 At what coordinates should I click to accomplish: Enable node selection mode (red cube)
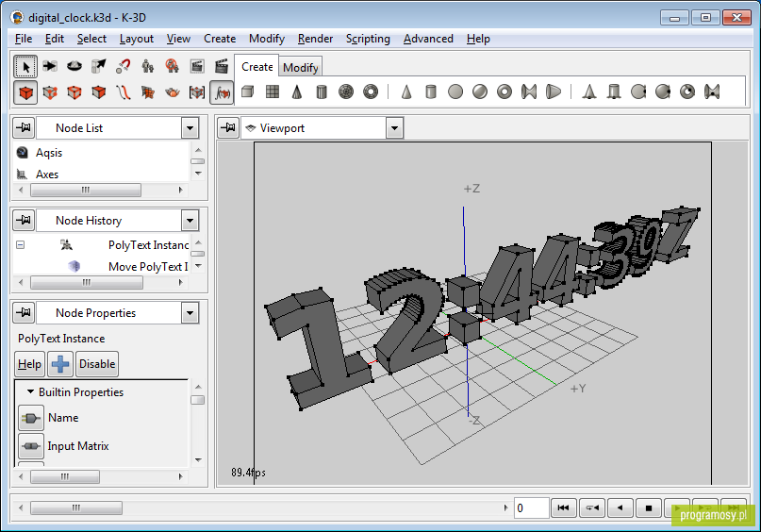pos(25,92)
